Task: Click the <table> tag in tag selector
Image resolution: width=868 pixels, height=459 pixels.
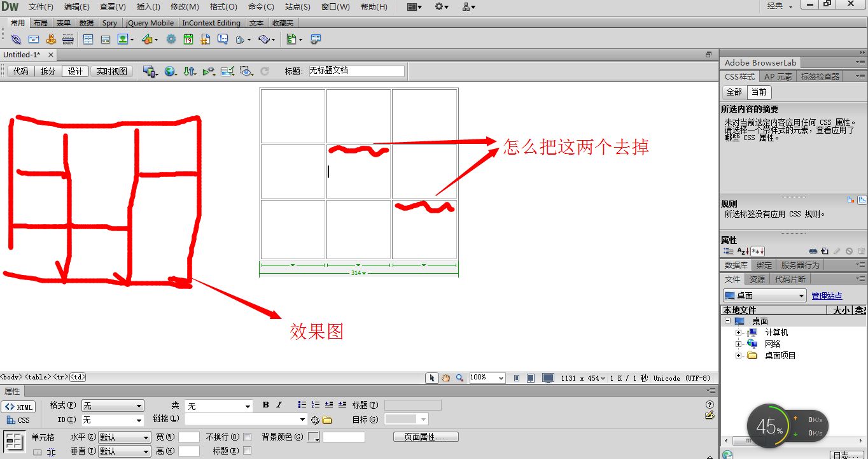Action: [x=38, y=377]
